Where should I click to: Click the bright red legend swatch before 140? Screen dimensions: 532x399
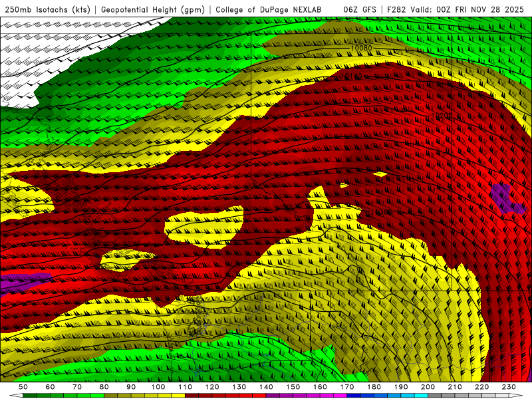click(x=259, y=396)
